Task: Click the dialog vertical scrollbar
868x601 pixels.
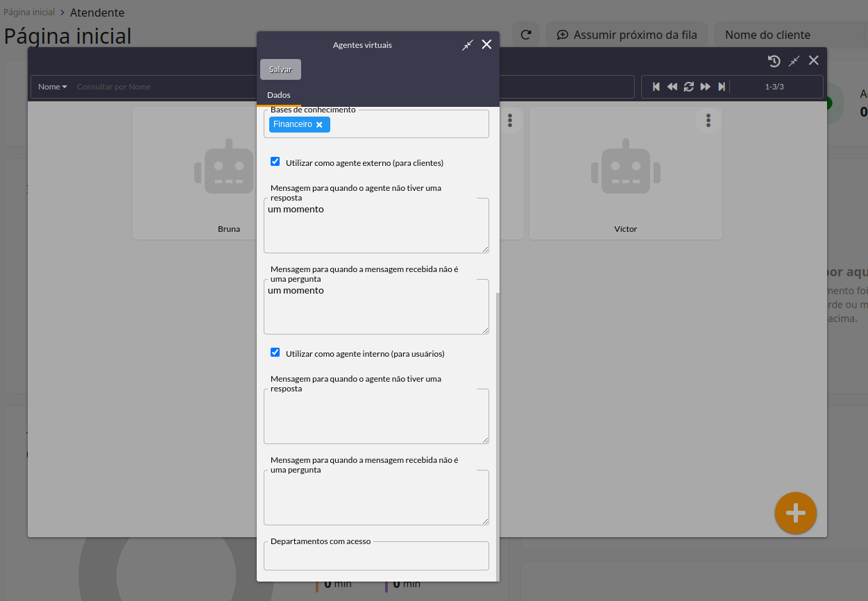Action: tap(497, 437)
